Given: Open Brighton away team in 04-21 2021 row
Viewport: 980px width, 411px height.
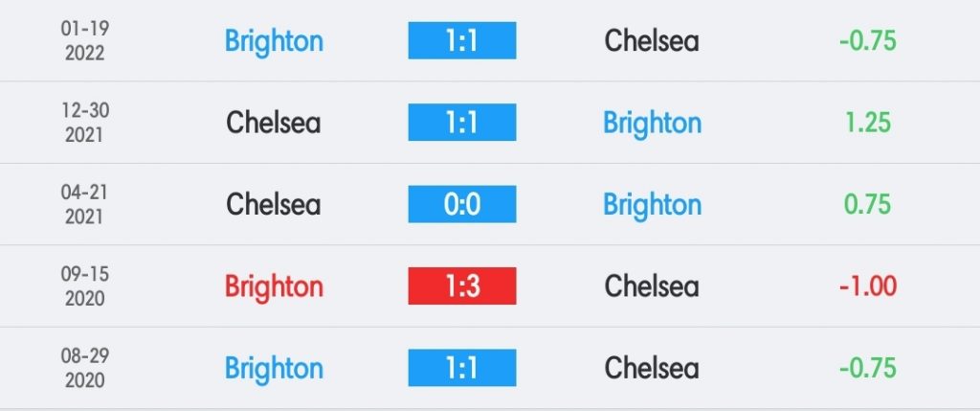Looking at the screenshot, I should [x=652, y=206].
